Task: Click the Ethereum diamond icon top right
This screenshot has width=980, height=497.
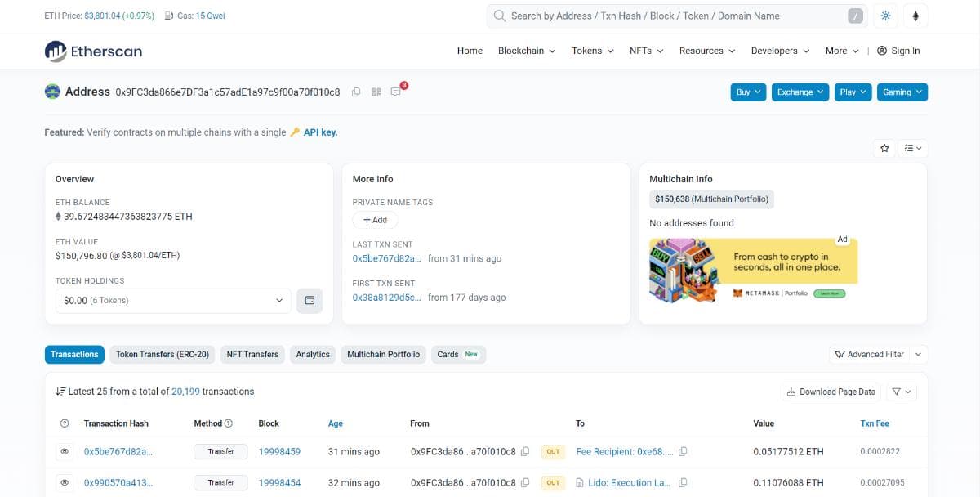Action: 915,16
